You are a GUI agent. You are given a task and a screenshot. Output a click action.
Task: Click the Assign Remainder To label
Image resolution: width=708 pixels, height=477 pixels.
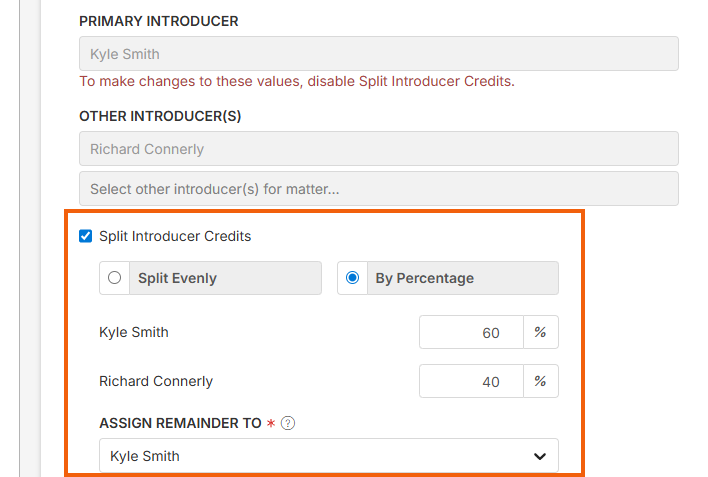point(180,423)
